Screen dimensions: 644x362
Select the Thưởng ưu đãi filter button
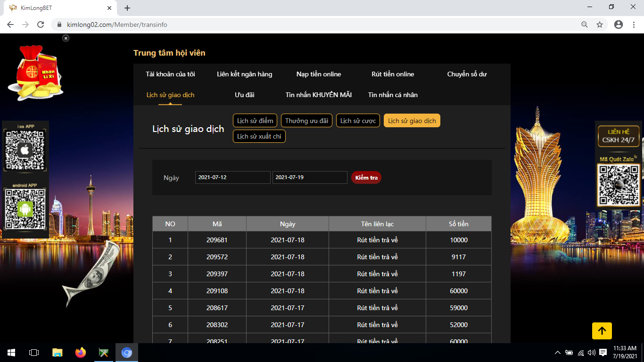[x=306, y=121]
